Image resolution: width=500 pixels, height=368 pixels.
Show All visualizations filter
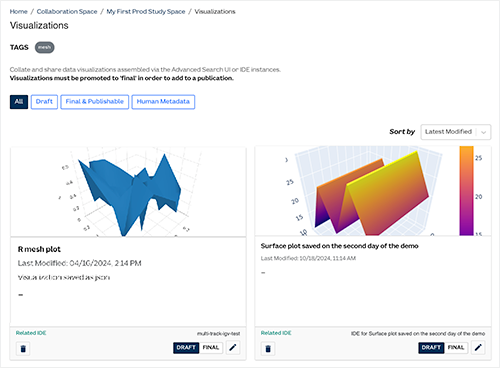[19, 102]
